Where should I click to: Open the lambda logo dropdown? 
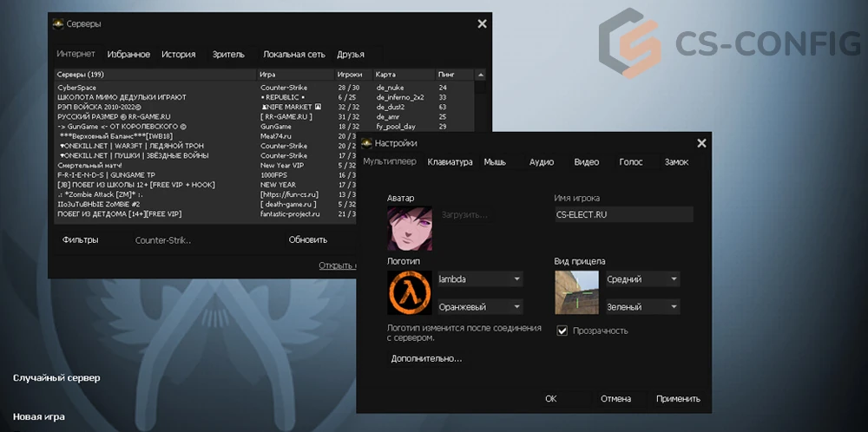[480, 279]
